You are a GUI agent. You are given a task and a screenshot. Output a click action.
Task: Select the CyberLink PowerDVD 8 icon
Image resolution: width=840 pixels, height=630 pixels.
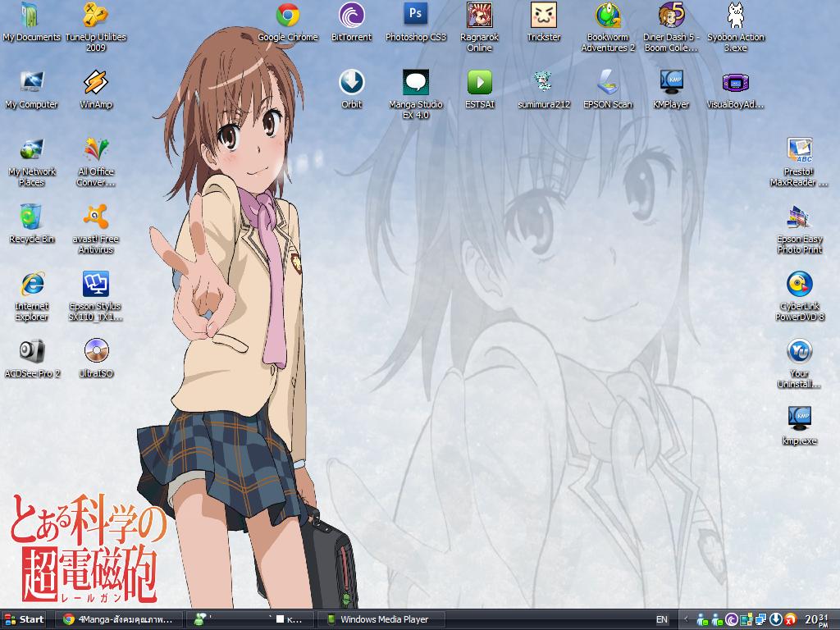(x=799, y=296)
